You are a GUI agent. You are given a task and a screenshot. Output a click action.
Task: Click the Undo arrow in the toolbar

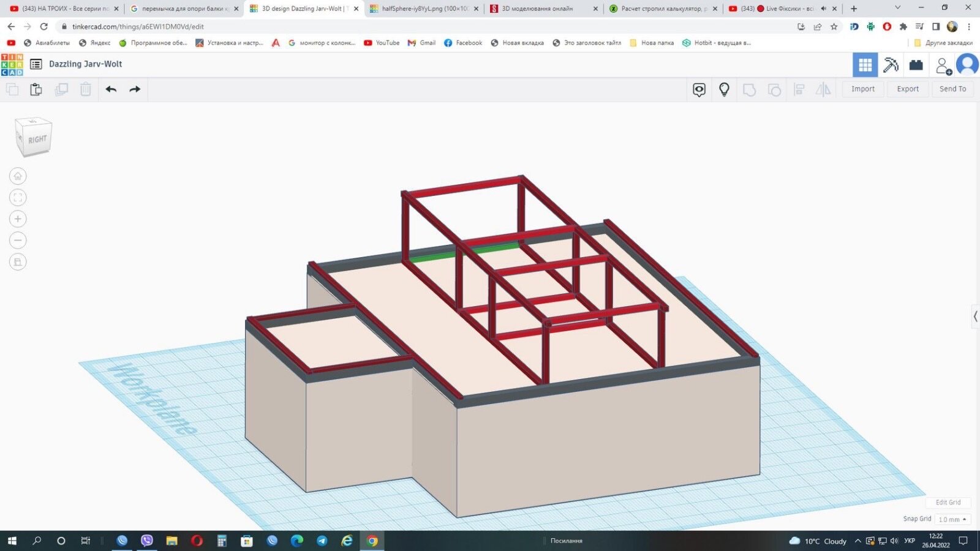[111, 89]
